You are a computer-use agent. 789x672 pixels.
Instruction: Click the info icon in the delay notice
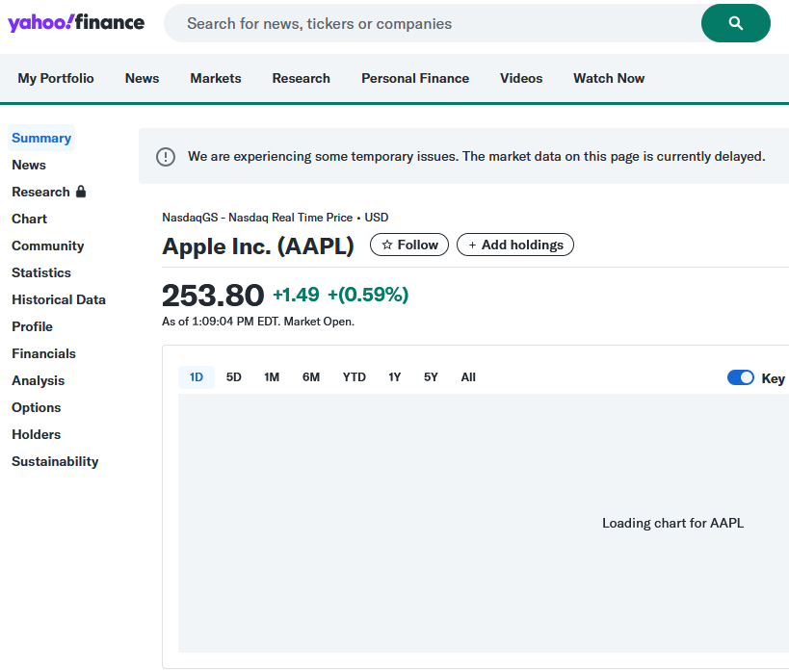pyautogui.click(x=166, y=156)
